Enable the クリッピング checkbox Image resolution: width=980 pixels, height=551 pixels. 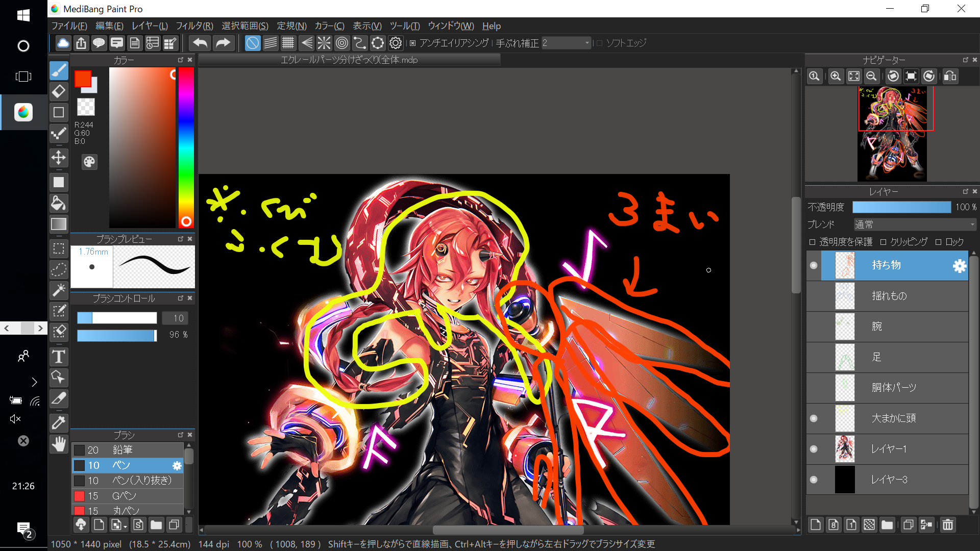[883, 242]
